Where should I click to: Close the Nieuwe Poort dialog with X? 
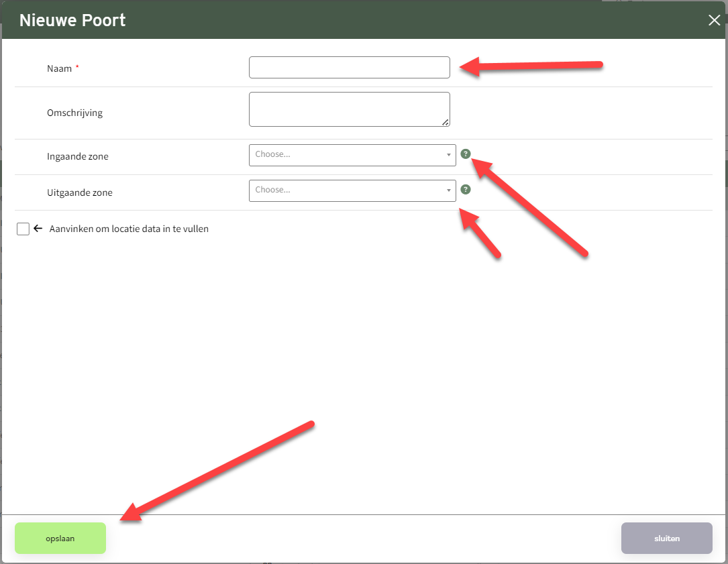pyautogui.click(x=714, y=20)
